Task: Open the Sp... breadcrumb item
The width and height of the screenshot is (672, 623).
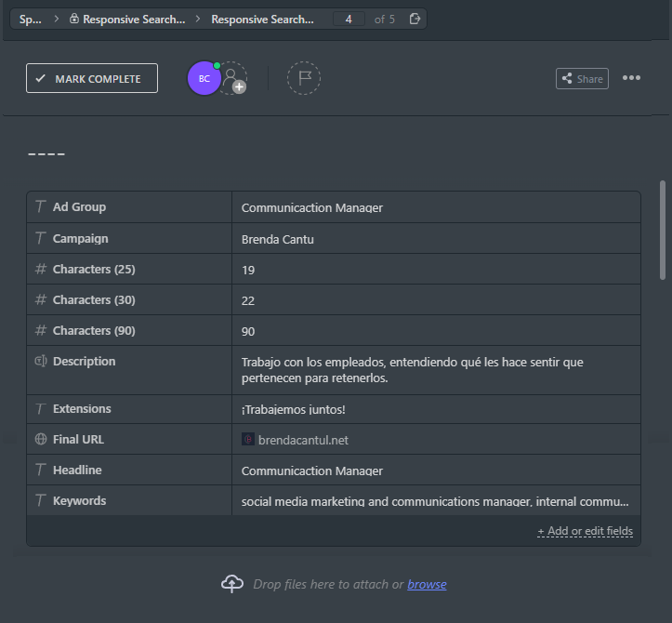Action: (31, 20)
